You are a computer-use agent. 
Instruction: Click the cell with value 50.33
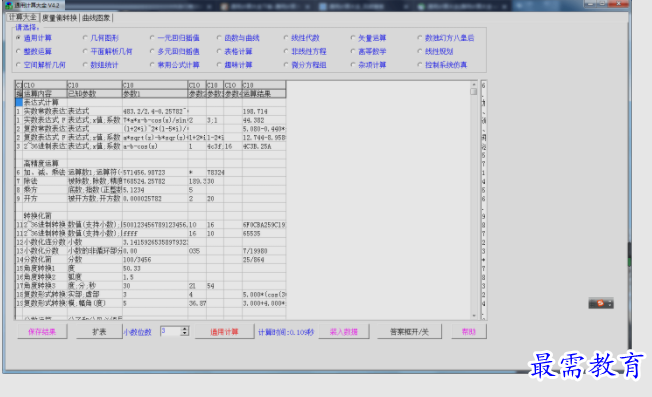pos(155,269)
